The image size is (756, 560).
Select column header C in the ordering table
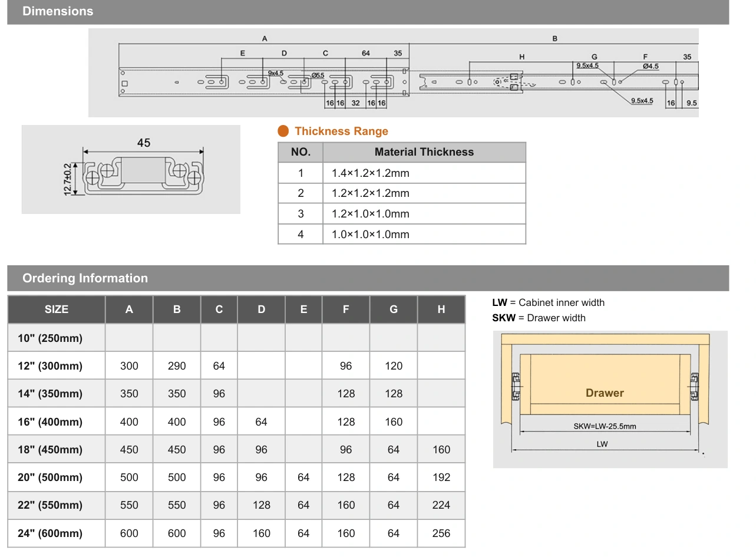[219, 309]
